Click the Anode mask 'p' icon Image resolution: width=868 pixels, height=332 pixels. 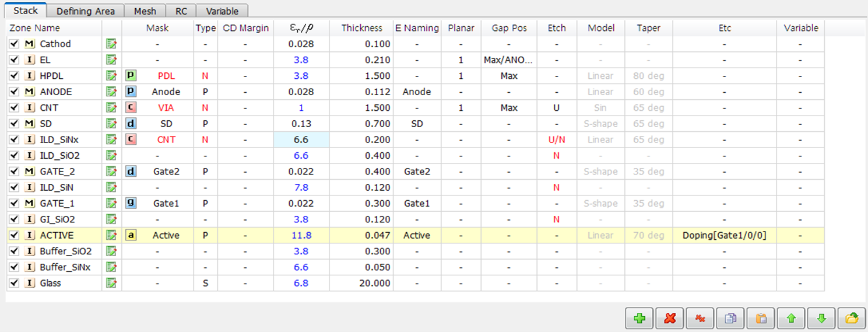point(131,92)
